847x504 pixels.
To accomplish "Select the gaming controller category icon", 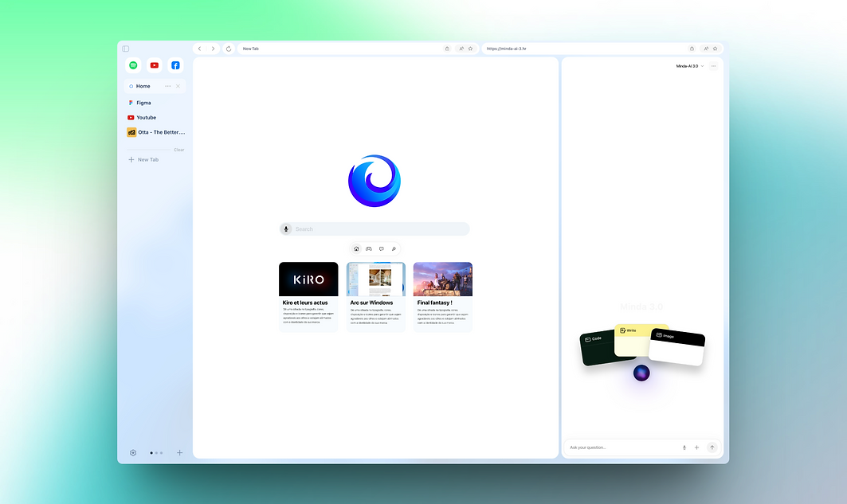I will pos(369,248).
